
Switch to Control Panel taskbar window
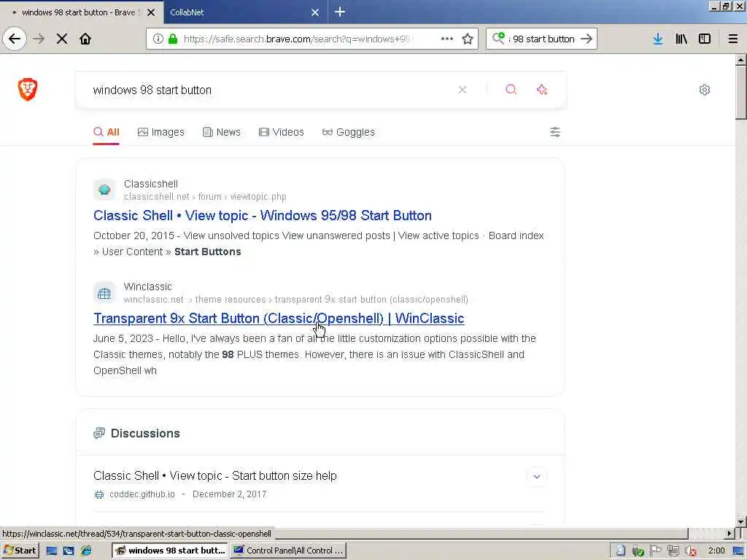point(288,551)
